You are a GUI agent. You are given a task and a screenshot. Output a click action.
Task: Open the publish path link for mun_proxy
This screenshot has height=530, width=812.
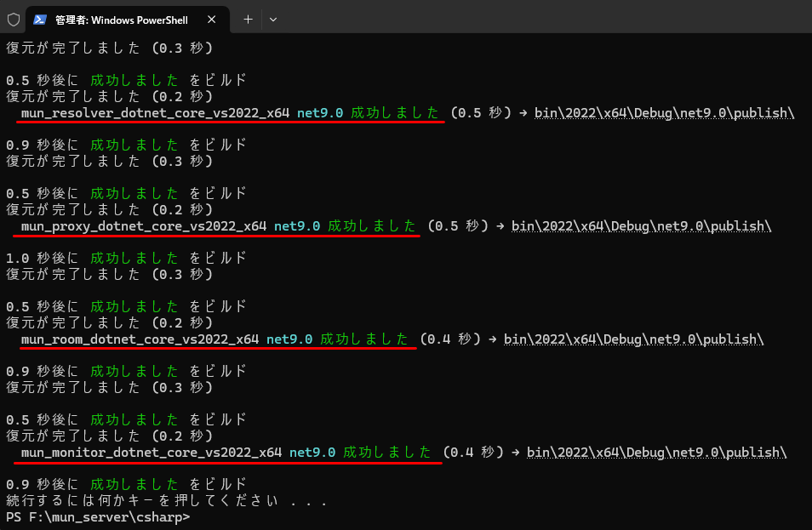click(x=641, y=225)
